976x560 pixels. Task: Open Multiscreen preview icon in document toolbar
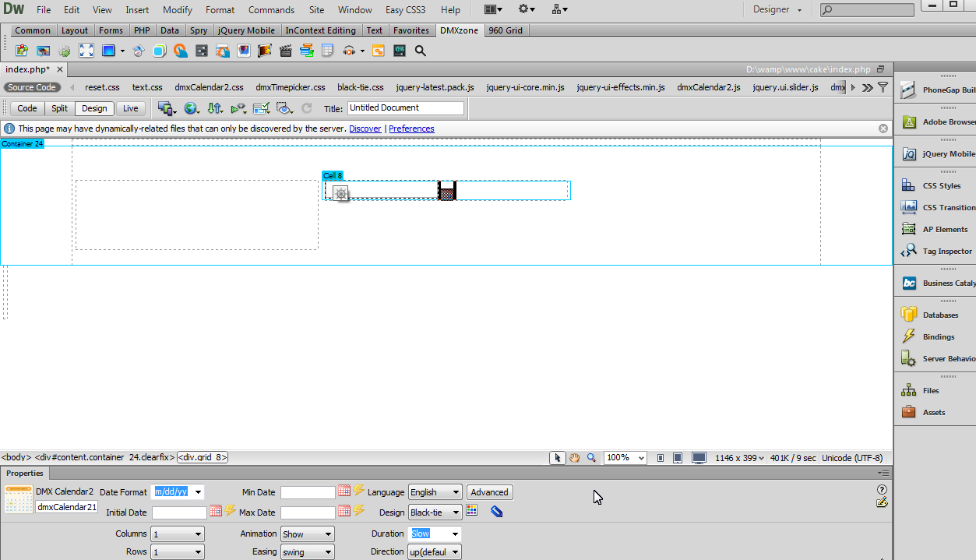[x=166, y=108]
